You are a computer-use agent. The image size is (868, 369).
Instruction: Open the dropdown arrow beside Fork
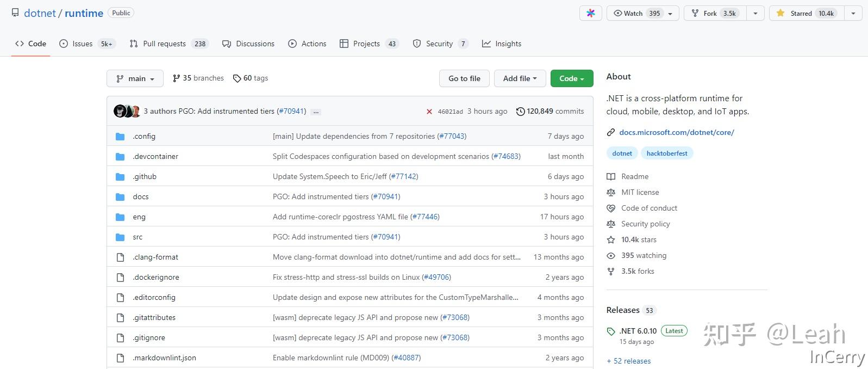(x=755, y=14)
